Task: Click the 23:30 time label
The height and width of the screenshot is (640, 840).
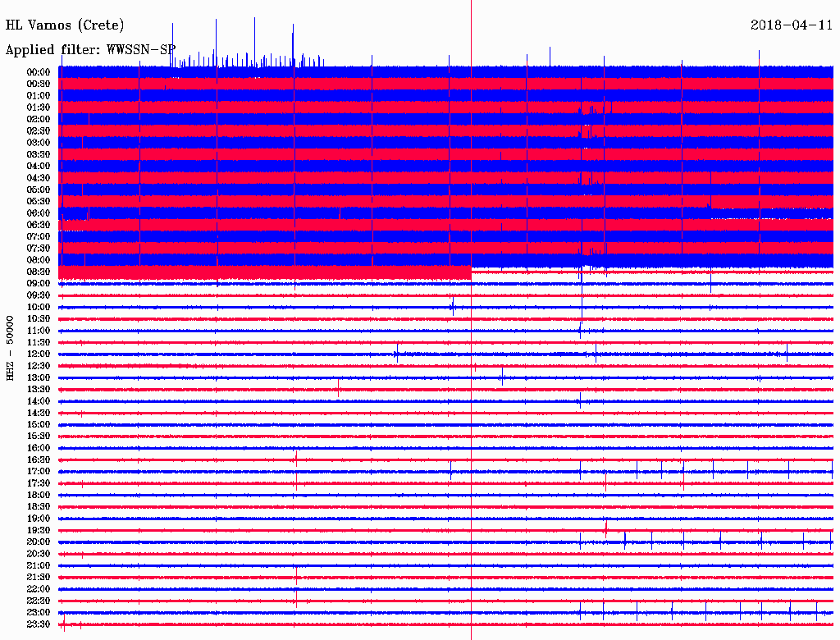Action: pos(39,624)
